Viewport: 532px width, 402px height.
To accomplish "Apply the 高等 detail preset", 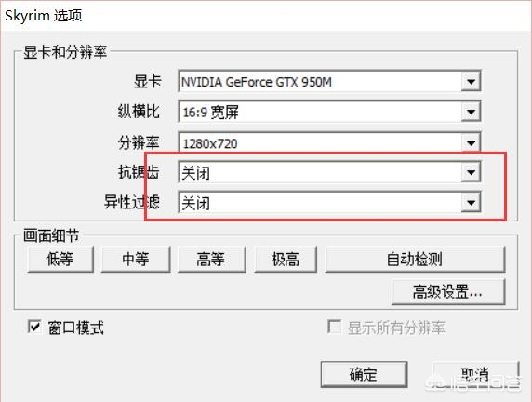I will tap(211, 260).
